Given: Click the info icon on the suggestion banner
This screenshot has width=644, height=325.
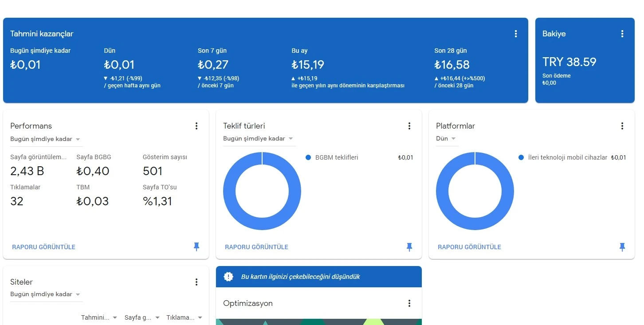Looking at the screenshot, I should [x=228, y=276].
